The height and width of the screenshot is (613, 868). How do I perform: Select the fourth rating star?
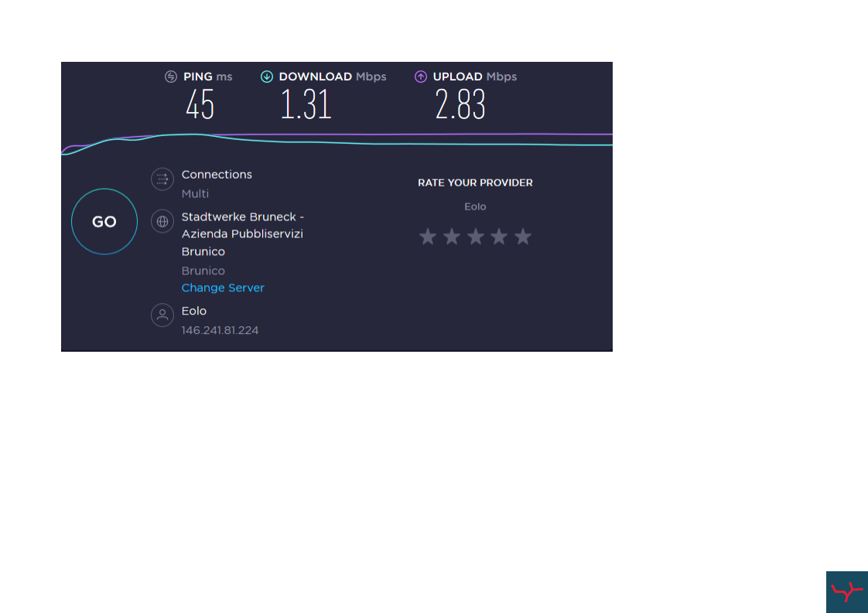coord(499,237)
